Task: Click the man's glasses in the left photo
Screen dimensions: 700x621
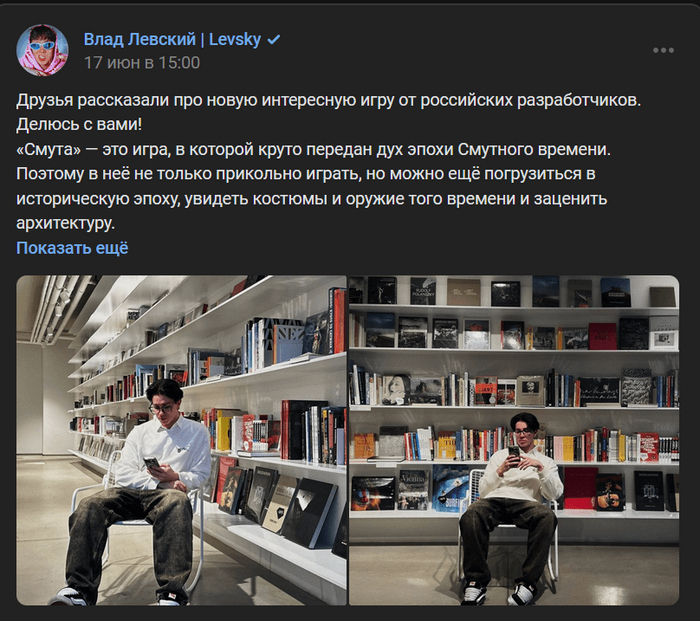Action: [x=161, y=408]
